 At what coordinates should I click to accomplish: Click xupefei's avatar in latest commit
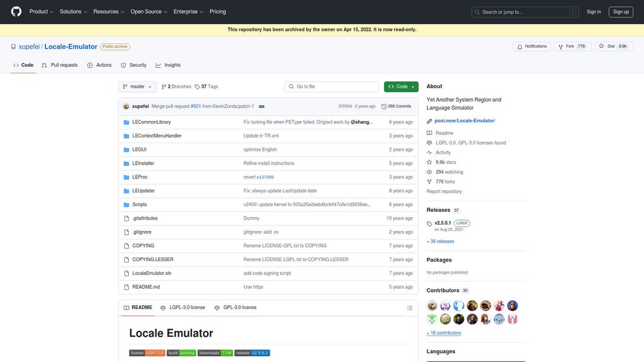click(x=126, y=107)
